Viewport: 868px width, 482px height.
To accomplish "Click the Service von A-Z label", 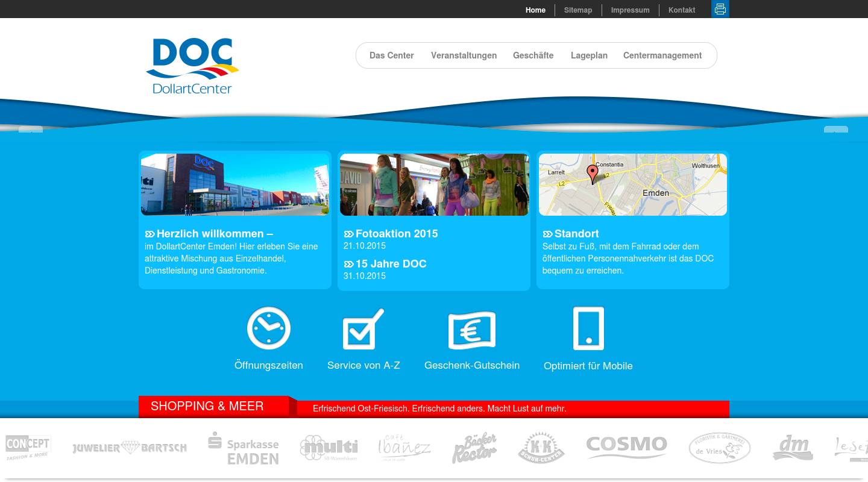I will tap(363, 365).
